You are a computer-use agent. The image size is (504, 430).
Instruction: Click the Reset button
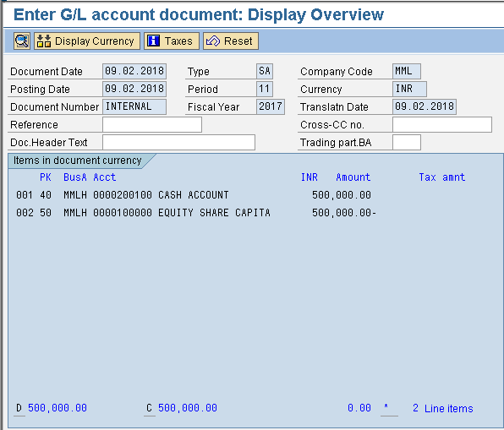coord(231,41)
